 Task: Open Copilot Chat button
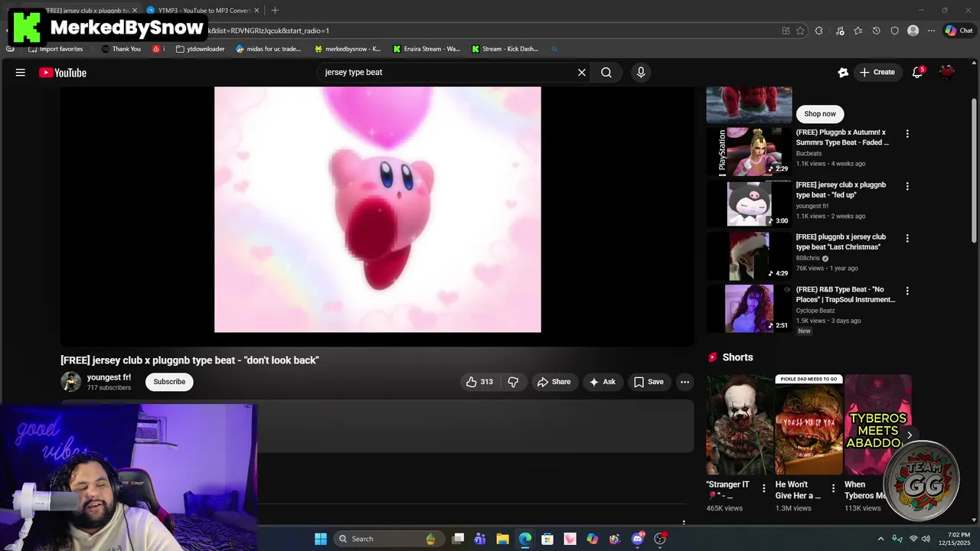pyautogui.click(x=959, y=31)
